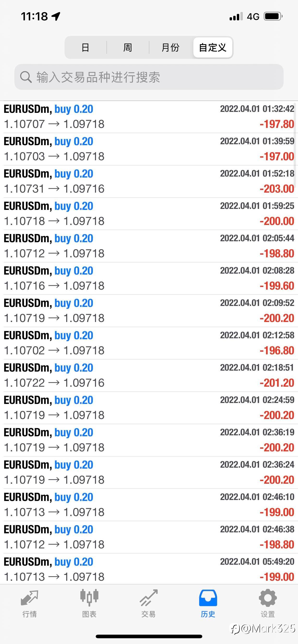
Task: Open the trade closed at 01:32:42
Action: 149,117
